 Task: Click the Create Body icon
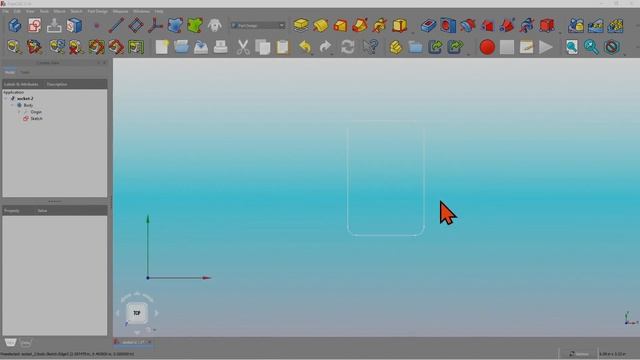(15, 25)
